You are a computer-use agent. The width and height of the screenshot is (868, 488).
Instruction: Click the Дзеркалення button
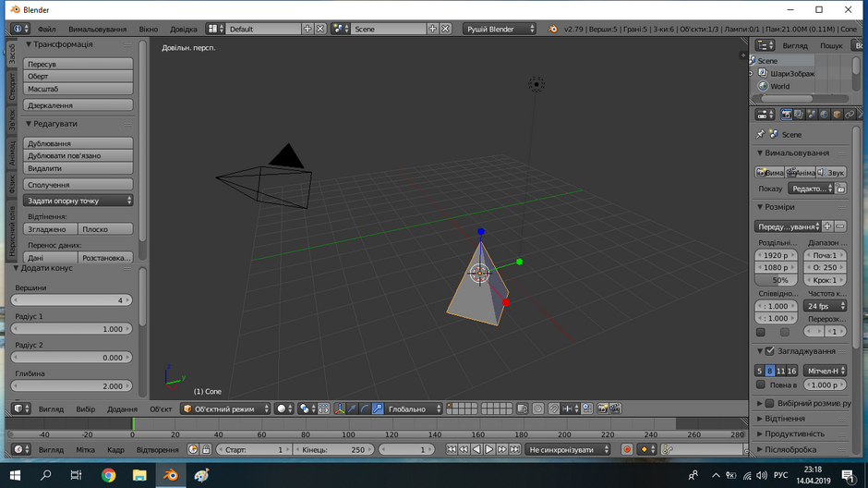click(78, 104)
